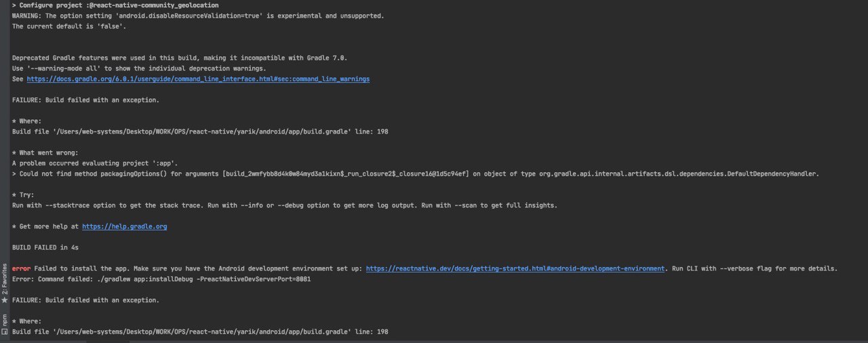Image resolution: width=868 pixels, height=343 pixels.
Task: Click the 'Error: Command failed: ./gradlew app:installDebug' line
Action: pyautogui.click(x=161, y=279)
